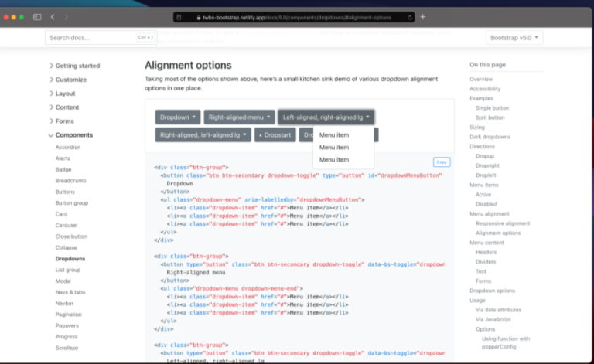This screenshot has height=364, width=594.
Task: Jump to Via JavaScript in On this page
Action: click(493, 319)
